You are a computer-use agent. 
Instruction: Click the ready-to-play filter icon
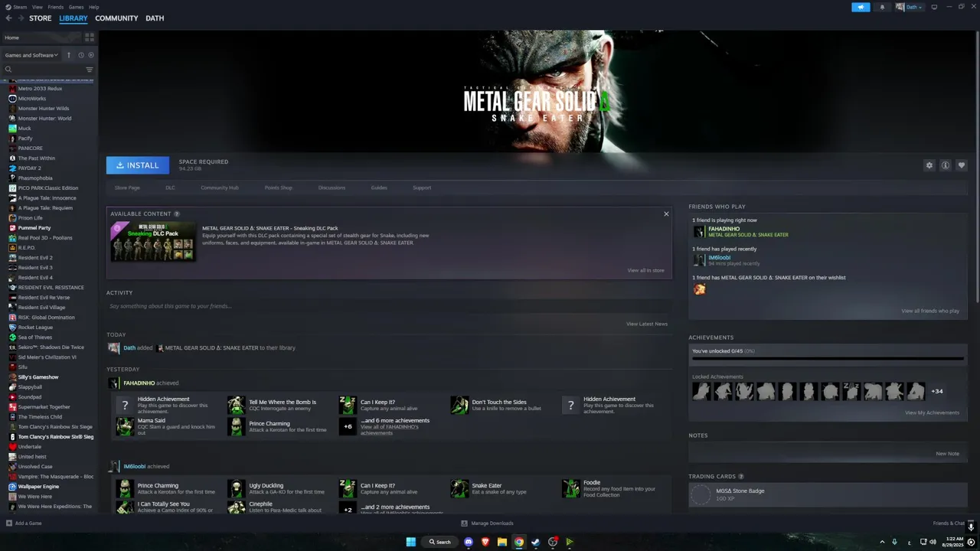[x=91, y=55]
